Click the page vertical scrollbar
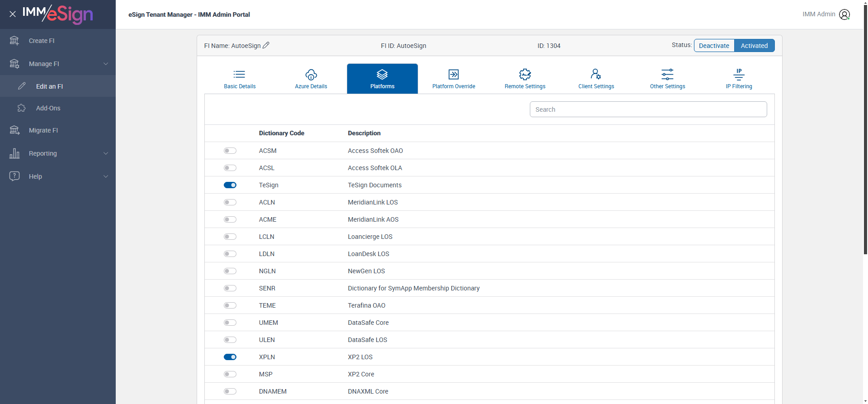868x404 pixels. (865, 129)
